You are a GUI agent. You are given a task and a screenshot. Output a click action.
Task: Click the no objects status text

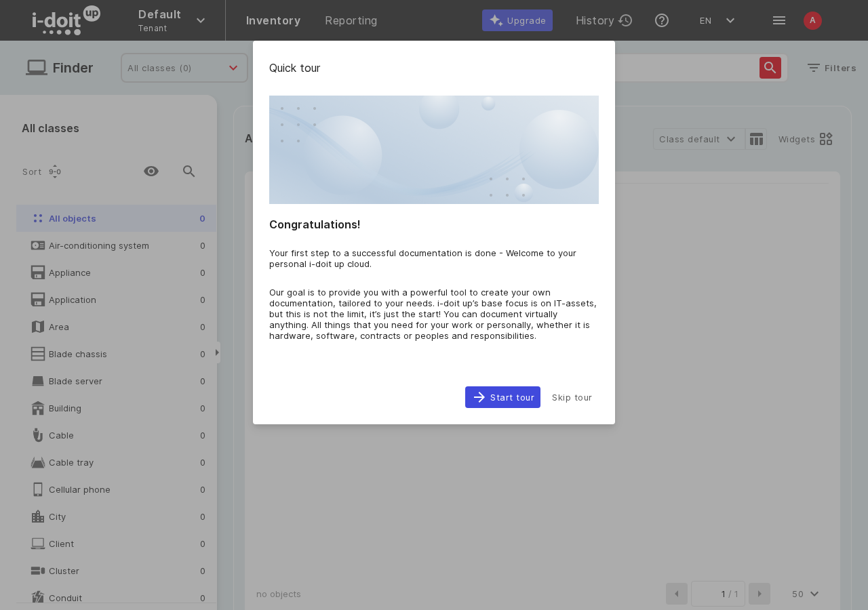point(279,594)
